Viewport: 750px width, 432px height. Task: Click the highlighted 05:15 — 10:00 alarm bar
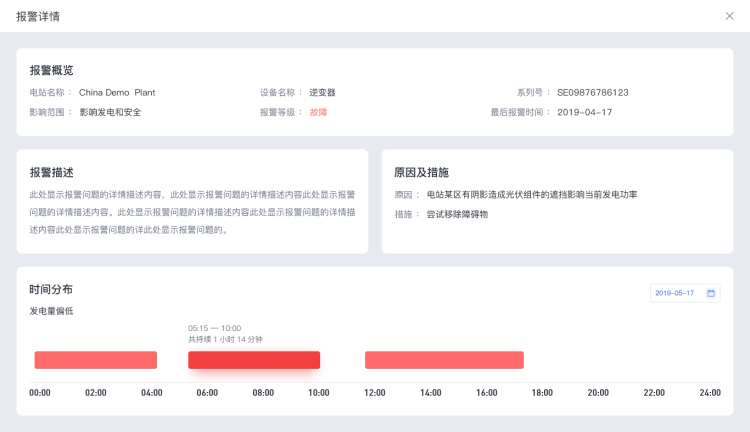coord(254,360)
